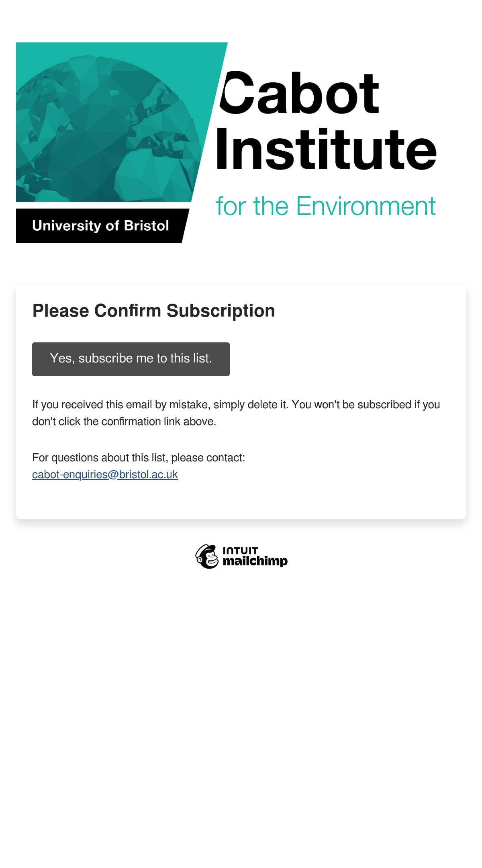This screenshot has height=868, width=482.
Task: Click the large Cabot logo word
Action: tap(299, 93)
